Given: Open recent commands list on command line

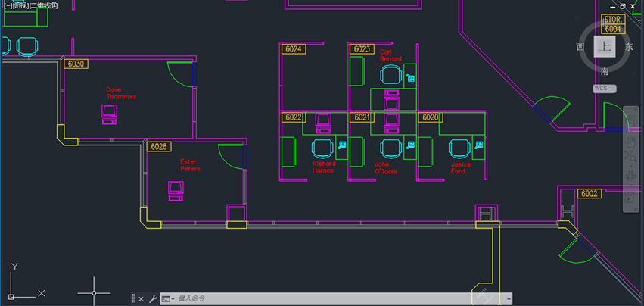Looking at the screenshot, I should pyautogui.click(x=167, y=299).
